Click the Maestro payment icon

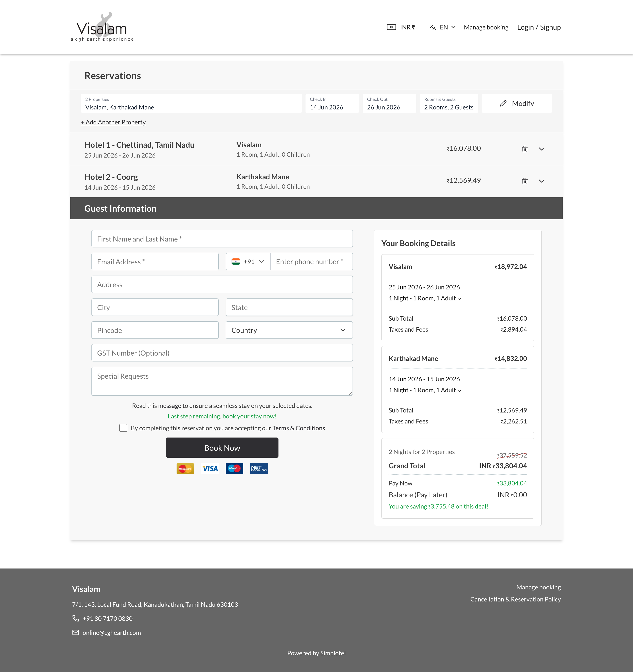234,469
